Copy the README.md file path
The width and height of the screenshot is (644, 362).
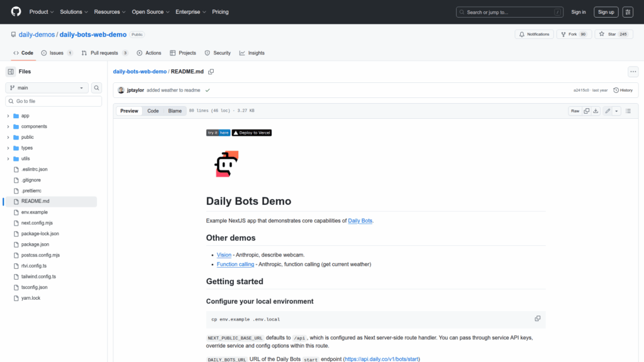coord(211,72)
